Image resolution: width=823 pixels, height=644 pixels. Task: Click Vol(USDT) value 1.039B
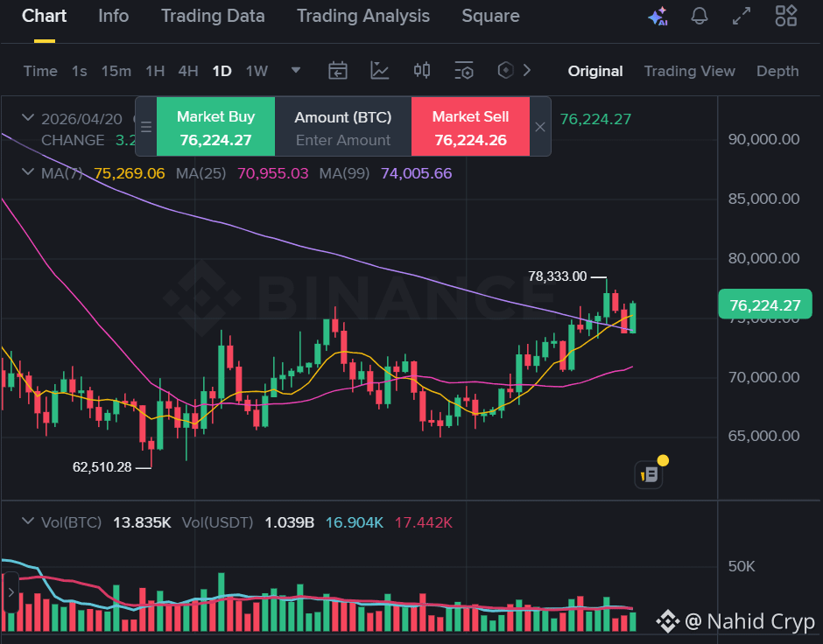[x=289, y=522]
